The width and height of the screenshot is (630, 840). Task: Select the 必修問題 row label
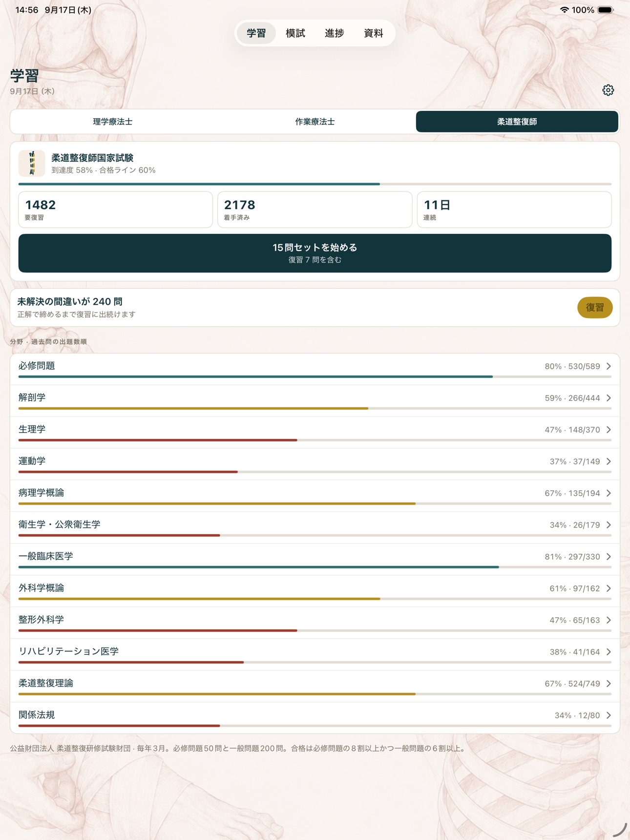(37, 366)
